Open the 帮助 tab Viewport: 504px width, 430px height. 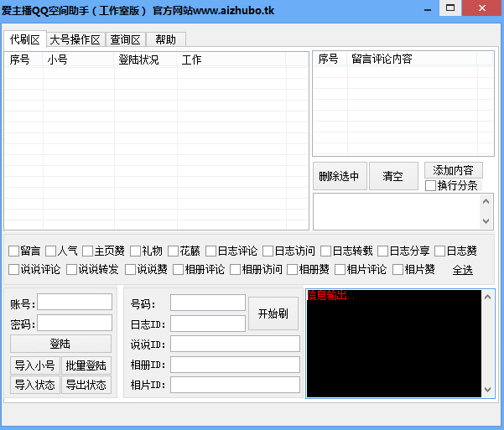[x=165, y=39]
